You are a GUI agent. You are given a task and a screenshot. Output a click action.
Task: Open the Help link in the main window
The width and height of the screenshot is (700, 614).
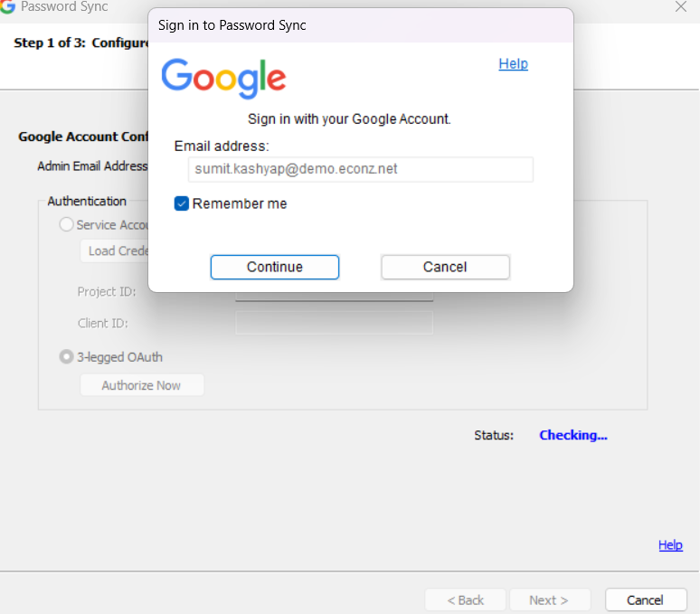pos(670,545)
